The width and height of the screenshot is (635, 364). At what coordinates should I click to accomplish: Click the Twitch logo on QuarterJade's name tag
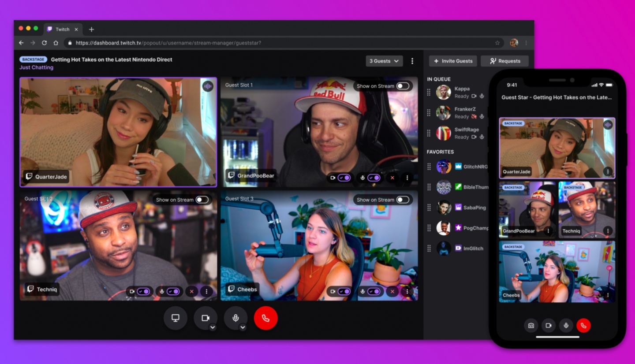coord(29,177)
